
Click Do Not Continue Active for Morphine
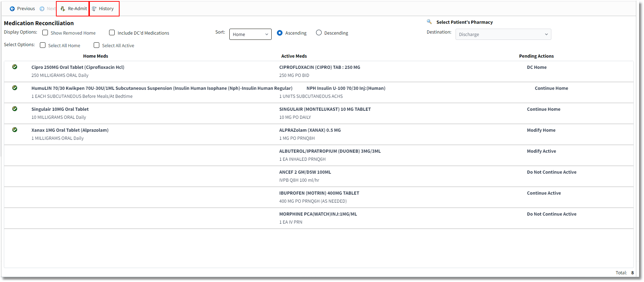click(552, 214)
